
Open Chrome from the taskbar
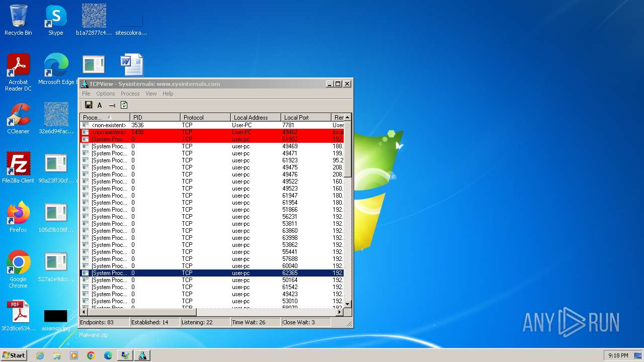coord(91,355)
